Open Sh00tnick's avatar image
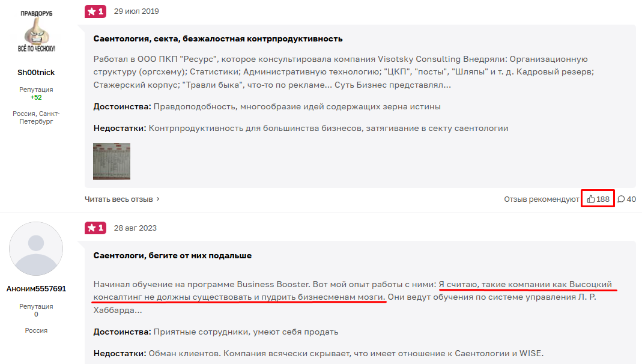Screen dimensions: 642x364 (x=36, y=31)
